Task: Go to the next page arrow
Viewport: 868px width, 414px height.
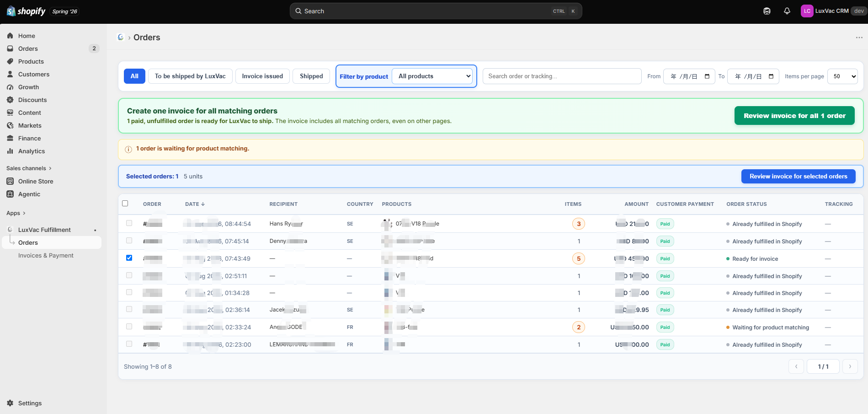Action: 850,366
